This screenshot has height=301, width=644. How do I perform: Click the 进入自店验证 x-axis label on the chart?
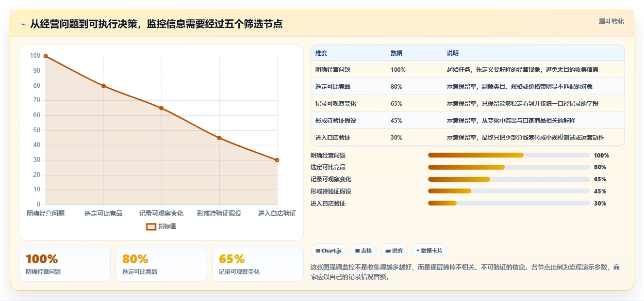(277, 213)
